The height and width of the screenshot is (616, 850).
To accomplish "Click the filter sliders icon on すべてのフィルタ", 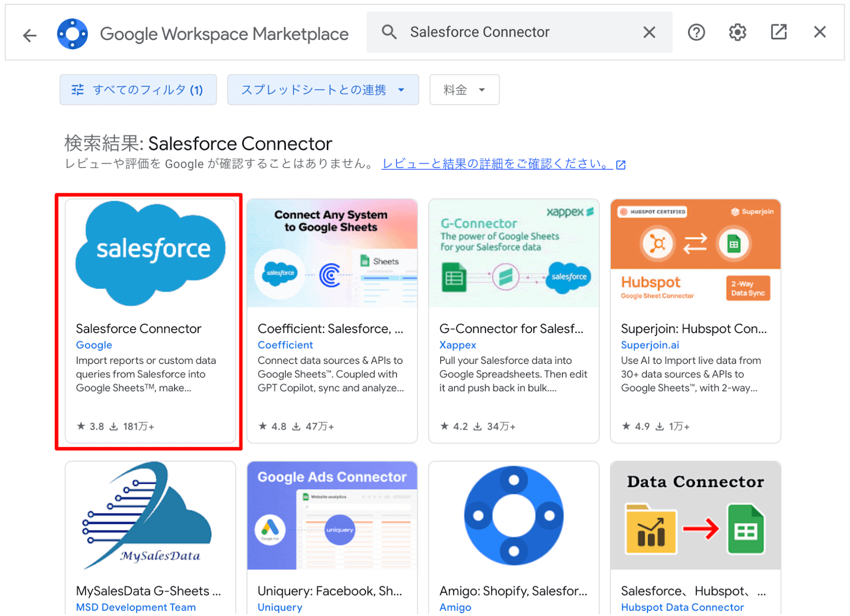I will point(78,90).
